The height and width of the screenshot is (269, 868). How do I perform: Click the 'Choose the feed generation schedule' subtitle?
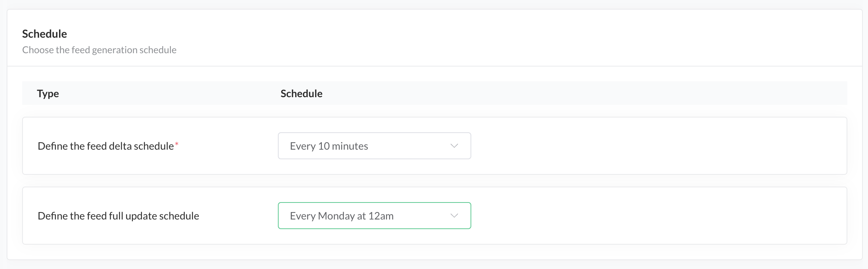[x=99, y=50]
